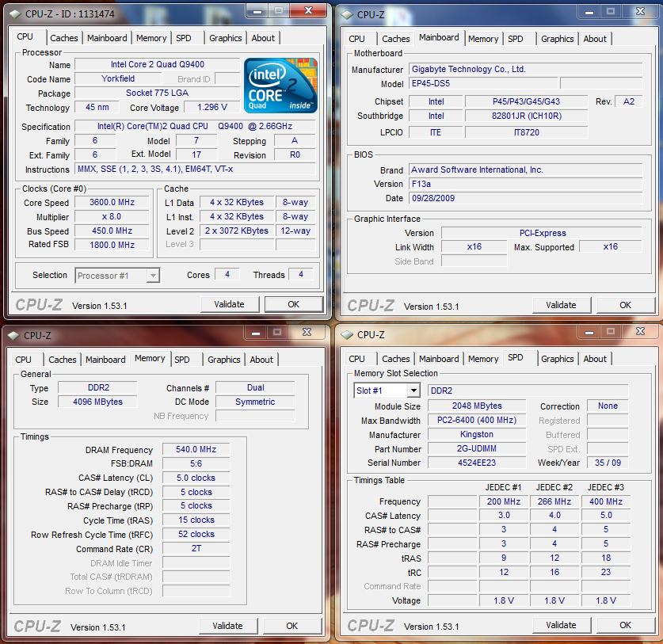Open Caches tab in CPU window
The height and width of the screenshot is (644, 663).
click(x=64, y=38)
